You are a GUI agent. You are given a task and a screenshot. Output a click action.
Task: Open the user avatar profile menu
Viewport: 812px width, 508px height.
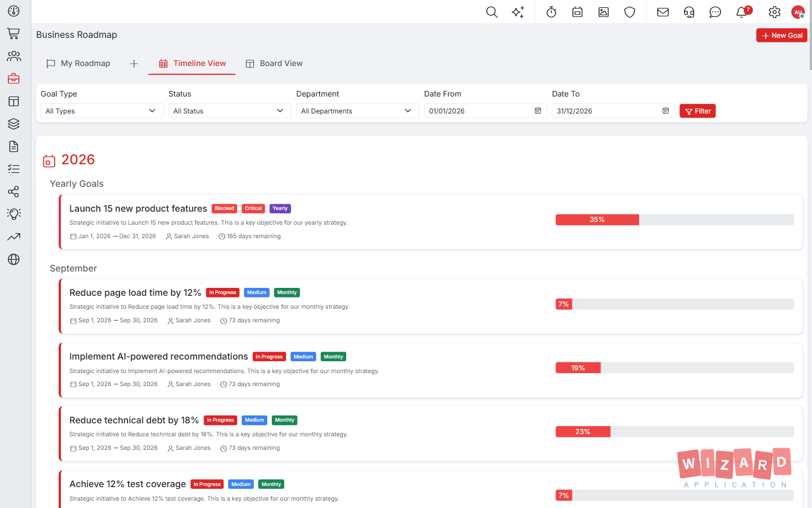[798, 12]
